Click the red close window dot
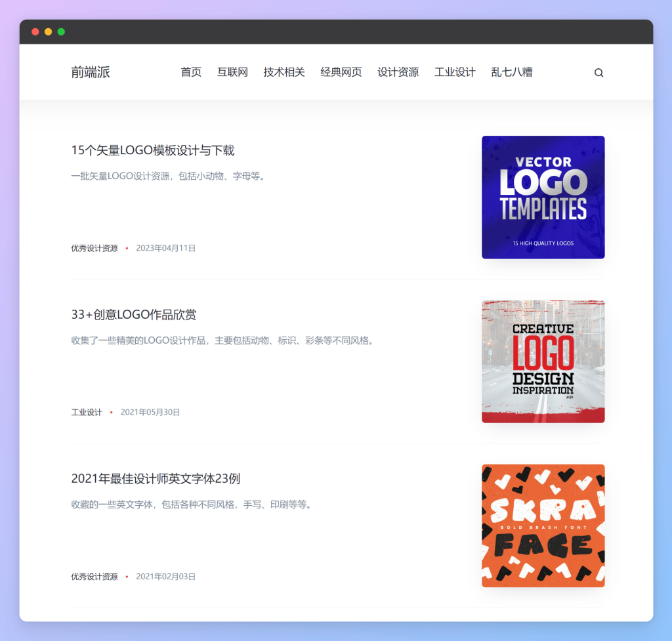The image size is (672, 641). coord(35,31)
